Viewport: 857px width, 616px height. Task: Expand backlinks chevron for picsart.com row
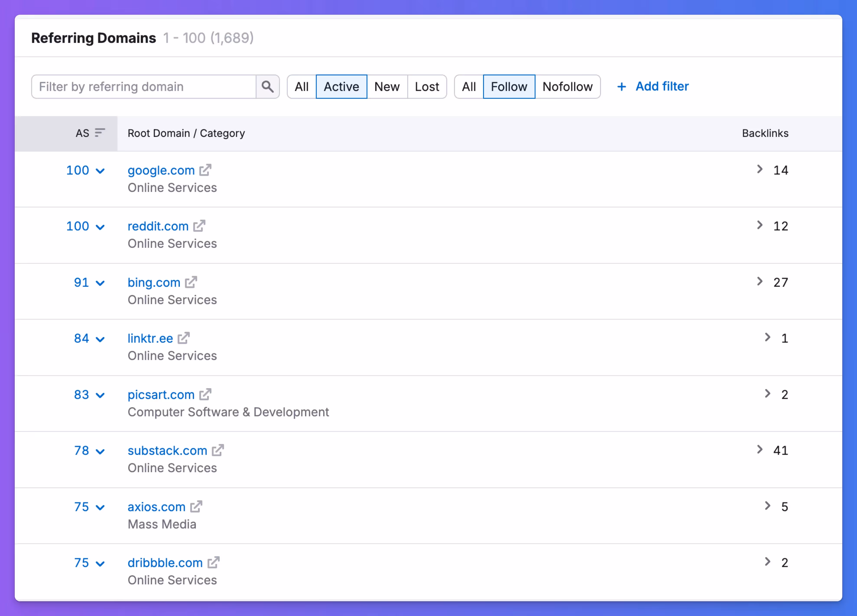(x=768, y=394)
